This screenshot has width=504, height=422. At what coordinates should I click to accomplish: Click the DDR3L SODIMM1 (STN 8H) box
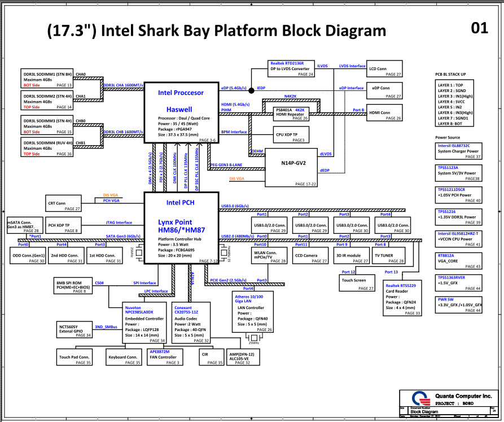tap(47, 78)
